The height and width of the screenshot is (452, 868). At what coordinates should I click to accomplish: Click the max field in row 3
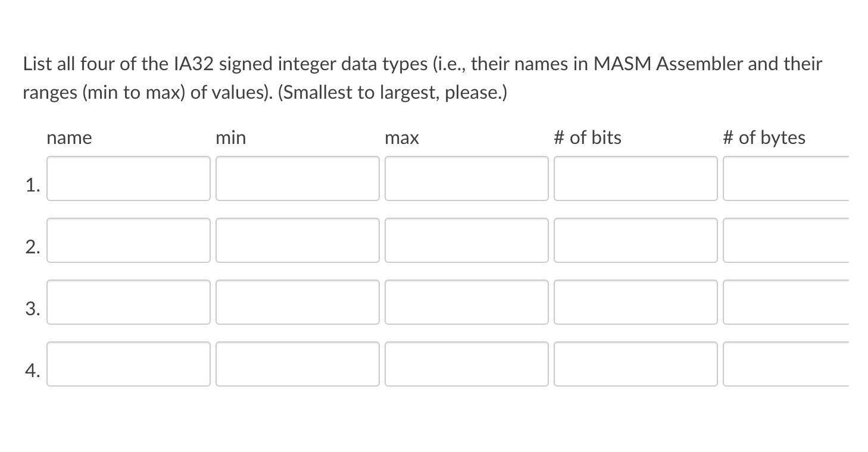pos(467,302)
